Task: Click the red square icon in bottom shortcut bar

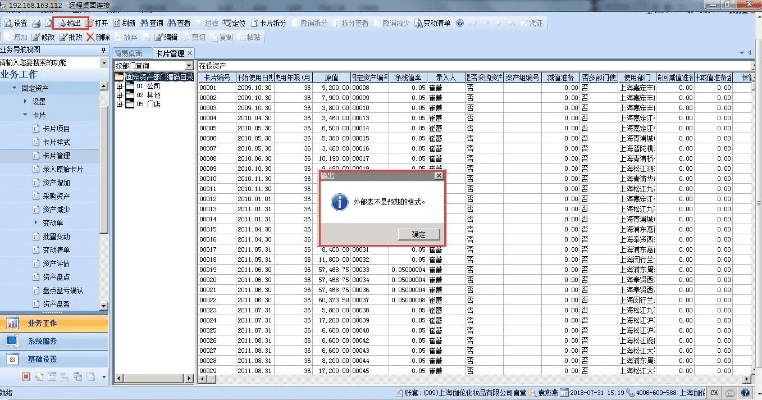Action: pos(26,377)
